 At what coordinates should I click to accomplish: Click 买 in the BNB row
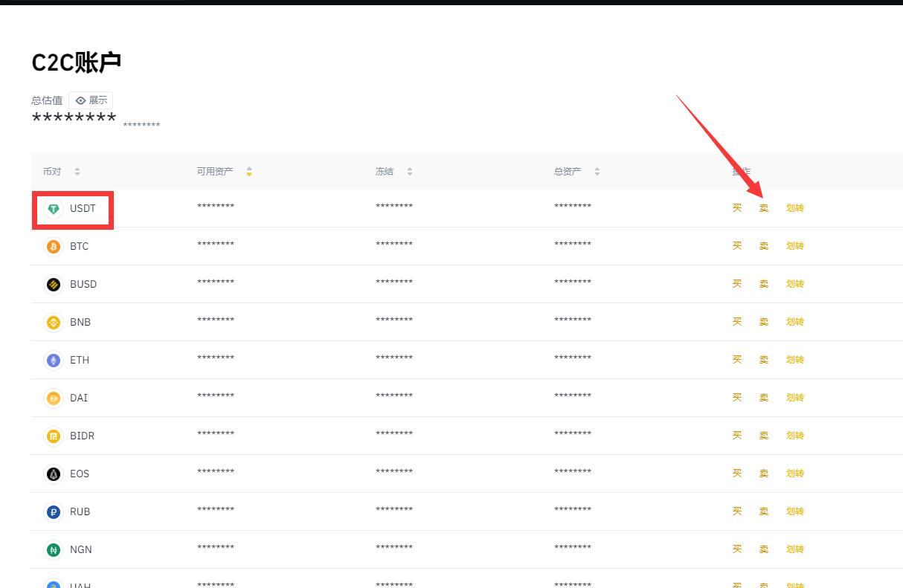click(737, 322)
